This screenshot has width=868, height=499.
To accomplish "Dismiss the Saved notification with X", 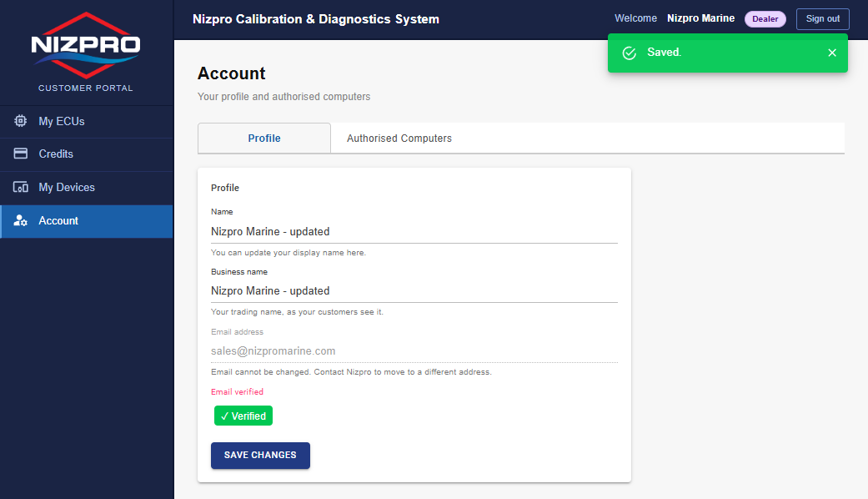I will coord(832,53).
